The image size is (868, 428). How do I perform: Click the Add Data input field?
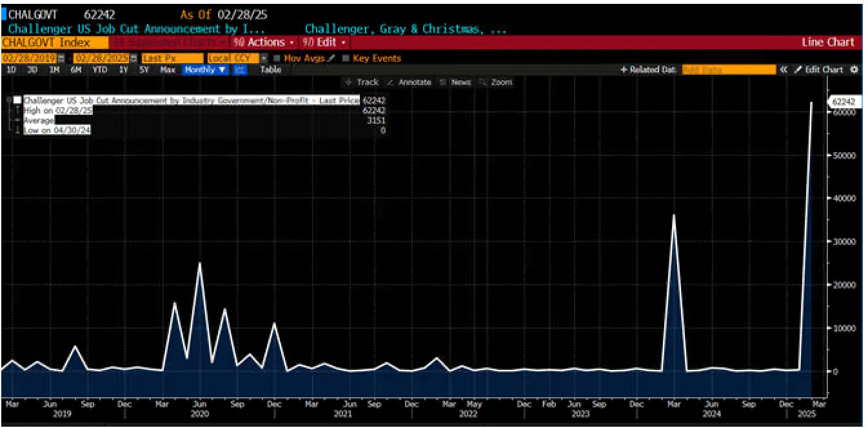pyautogui.click(x=729, y=70)
